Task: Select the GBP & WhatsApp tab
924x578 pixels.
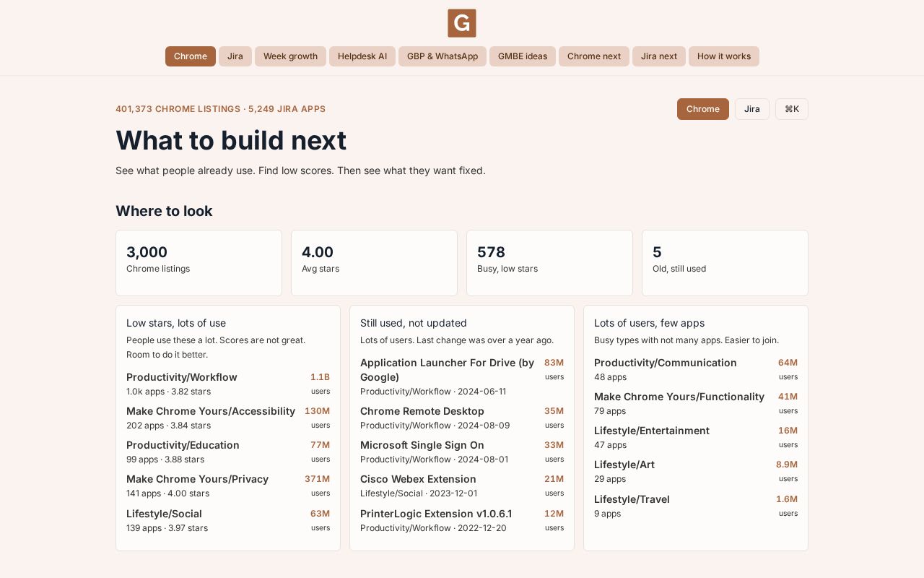Action: (x=443, y=56)
